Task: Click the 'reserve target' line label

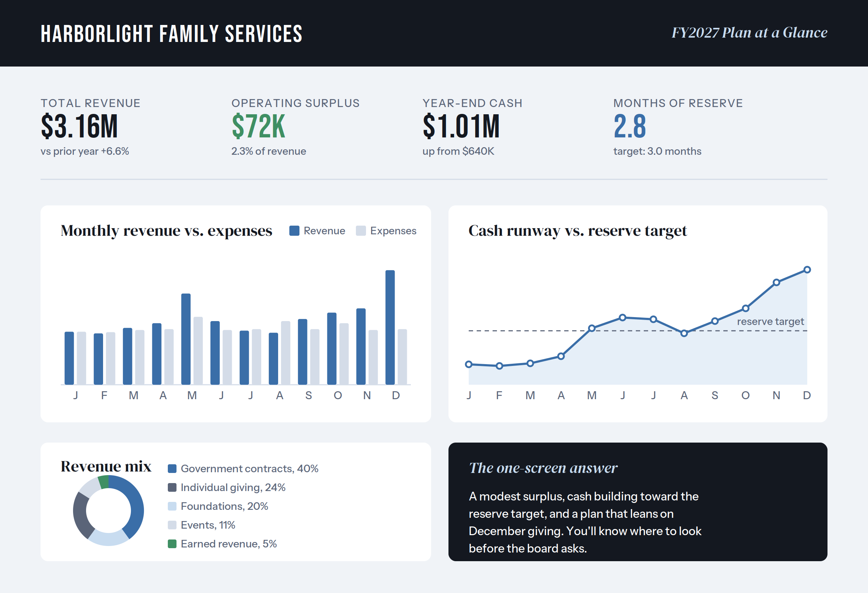Action: [x=770, y=321]
